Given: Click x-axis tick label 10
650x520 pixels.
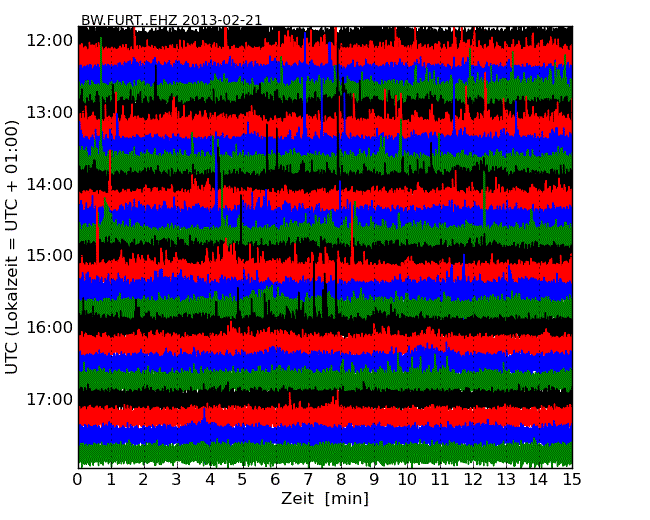Looking at the screenshot, I should [x=407, y=480].
